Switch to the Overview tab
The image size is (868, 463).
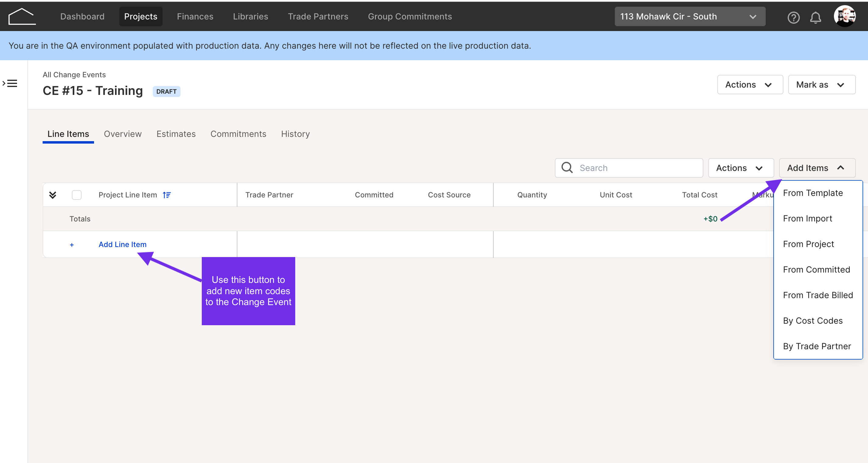point(123,134)
